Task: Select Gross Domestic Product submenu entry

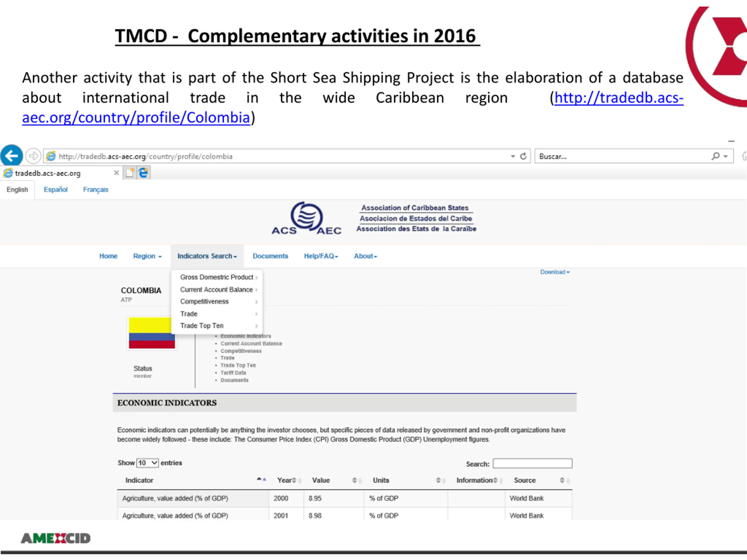Action: coord(217,277)
